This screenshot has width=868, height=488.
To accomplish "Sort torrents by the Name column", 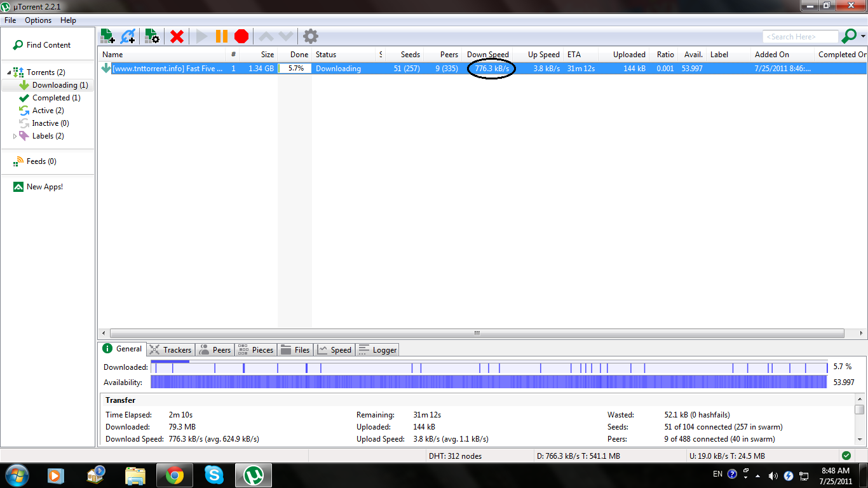I will tap(162, 55).
